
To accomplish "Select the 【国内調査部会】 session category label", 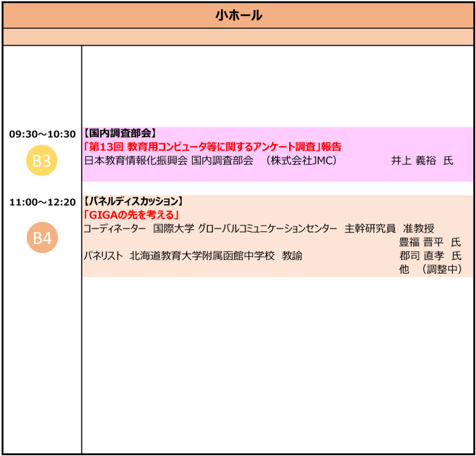I will [119, 133].
